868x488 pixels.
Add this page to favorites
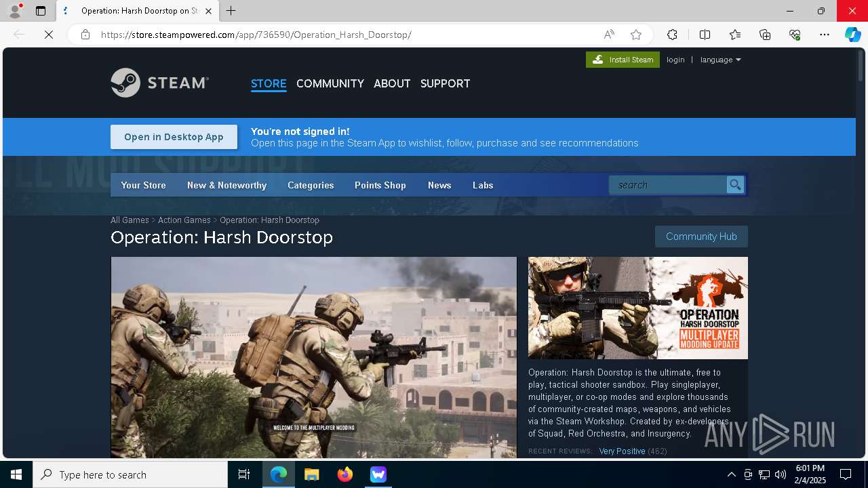coord(636,35)
